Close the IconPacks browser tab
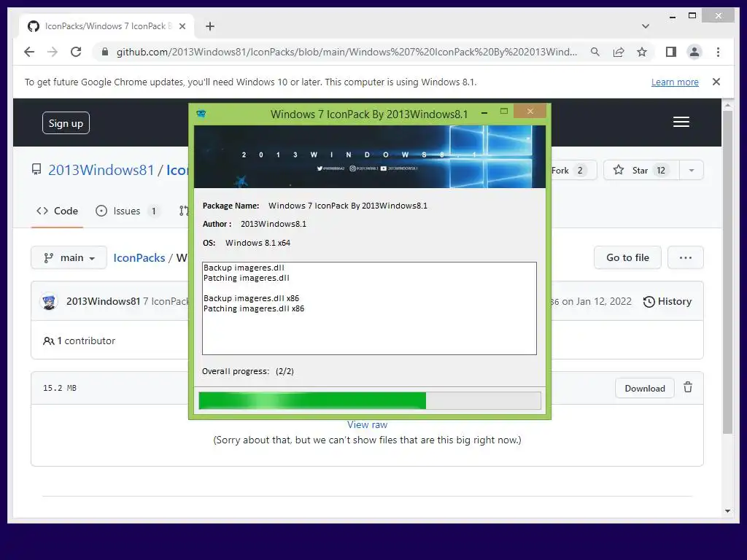This screenshot has height=560, width=747. coord(182,26)
